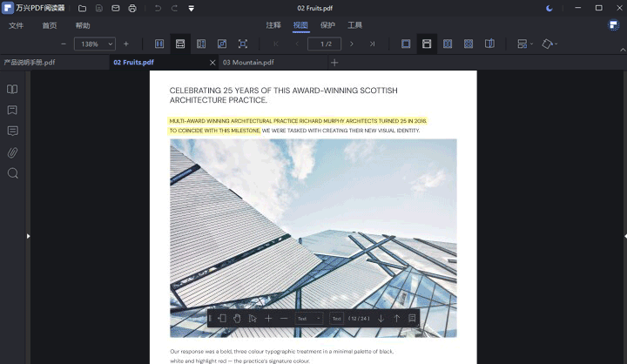The height and width of the screenshot is (364, 627).
Task: Go up with floating bar arrow
Action: pos(397,319)
